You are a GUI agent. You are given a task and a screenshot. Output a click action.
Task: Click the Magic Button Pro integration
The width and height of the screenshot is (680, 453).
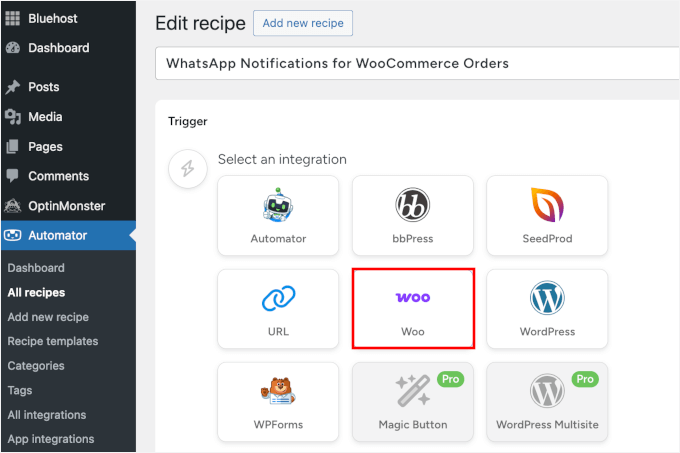point(413,402)
